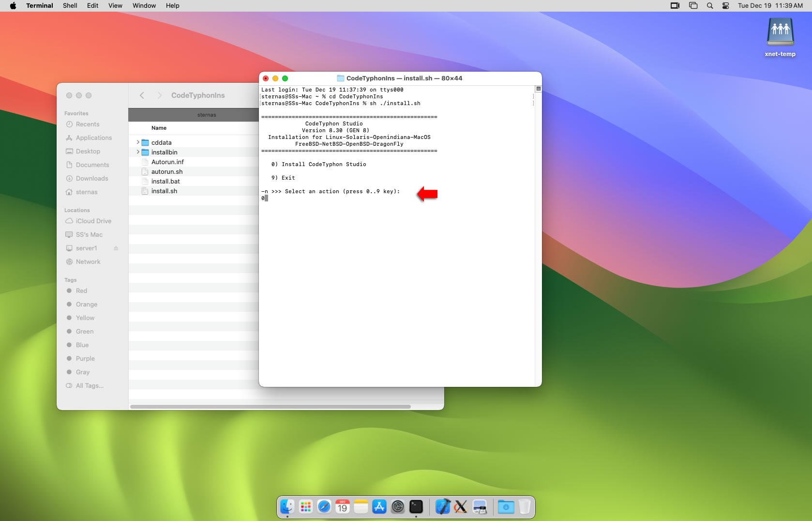The image size is (812, 521).
Task: Open App Store from the Dock
Action: click(379, 506)
